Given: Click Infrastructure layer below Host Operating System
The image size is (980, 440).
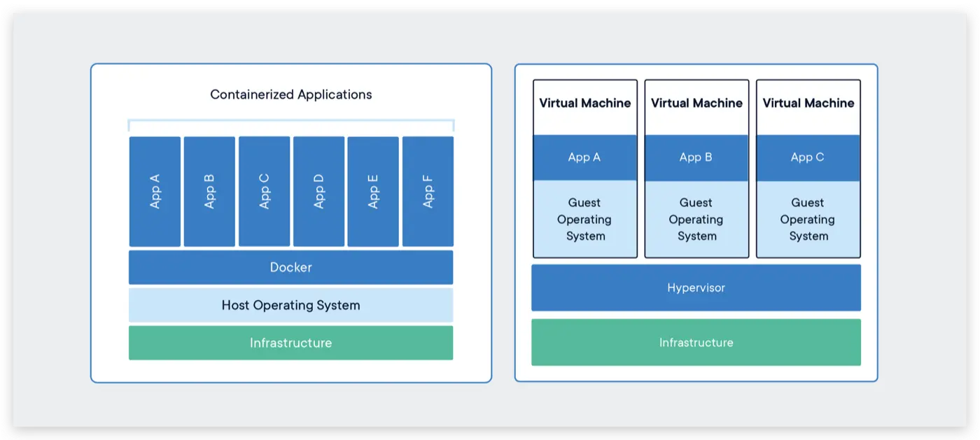Looking at the screenshot, I should click(290, 343).
